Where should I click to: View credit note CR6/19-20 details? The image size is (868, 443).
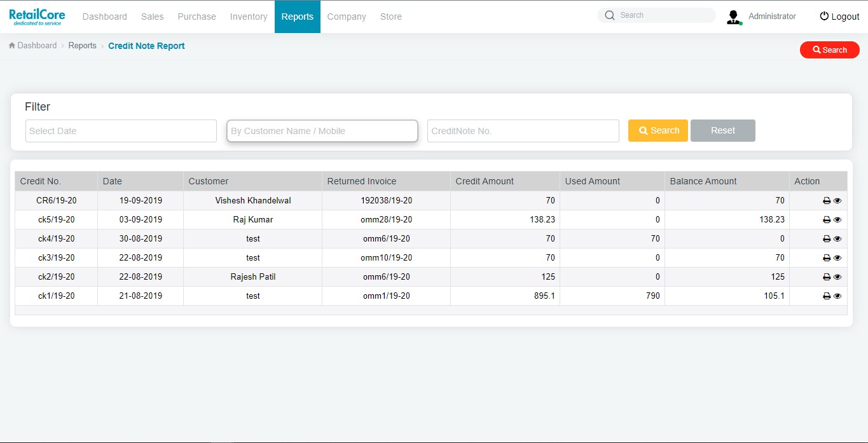[x=837, y=201]
